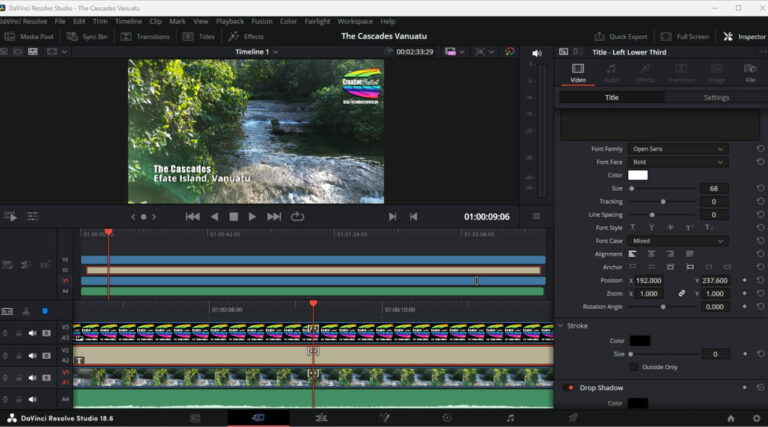The width and height of the screenshot is (768, 427).
Task: Open the Font Family dropdown
Action: coord(678,149)
